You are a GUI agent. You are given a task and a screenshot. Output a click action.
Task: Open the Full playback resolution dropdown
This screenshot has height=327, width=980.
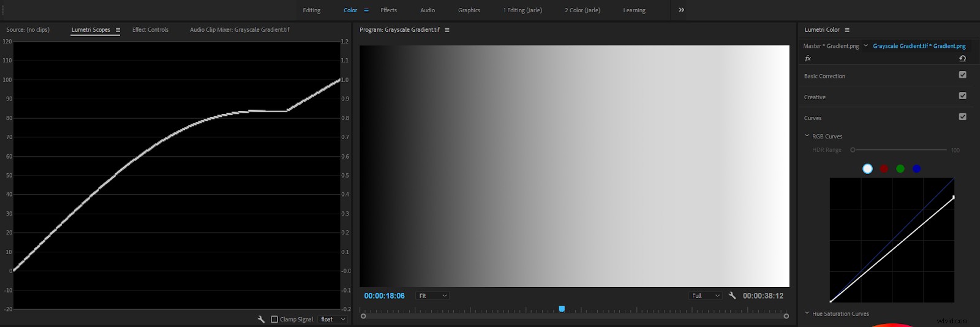706,296
